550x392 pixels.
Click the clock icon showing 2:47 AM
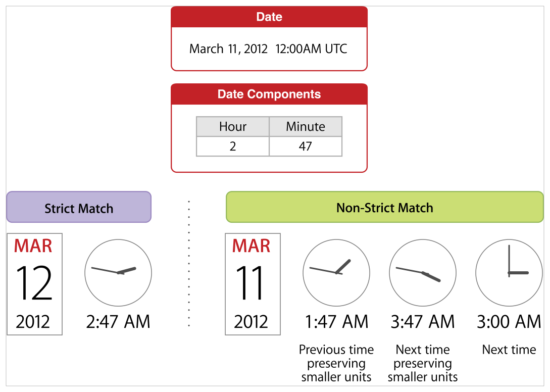118,273
